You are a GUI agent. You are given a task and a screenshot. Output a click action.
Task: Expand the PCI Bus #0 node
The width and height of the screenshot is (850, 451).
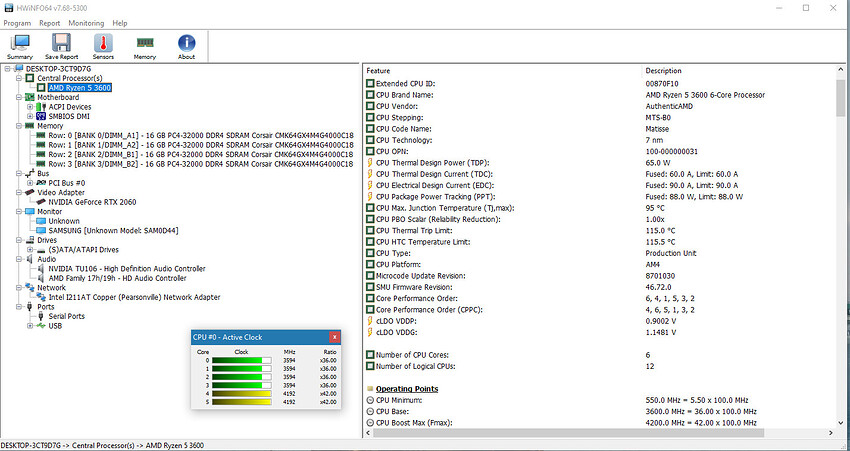(x=30, y=183)
